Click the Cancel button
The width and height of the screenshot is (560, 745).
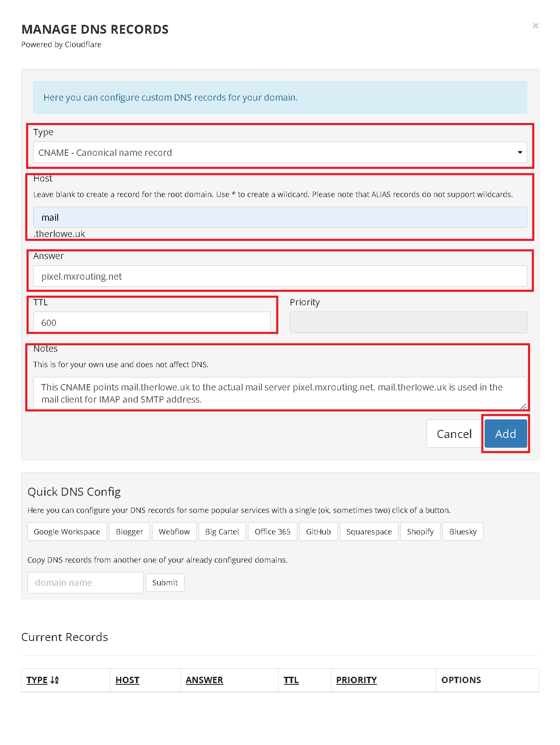454,434
